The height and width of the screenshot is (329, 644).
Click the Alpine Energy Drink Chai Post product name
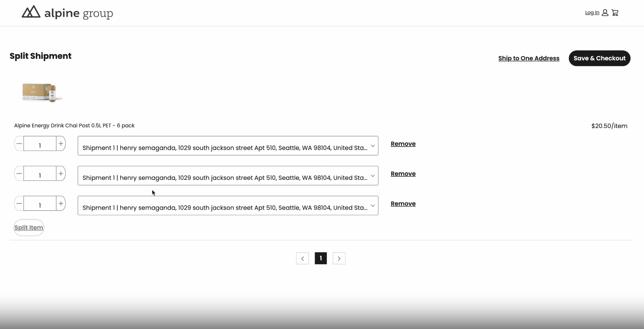(74, 125)
